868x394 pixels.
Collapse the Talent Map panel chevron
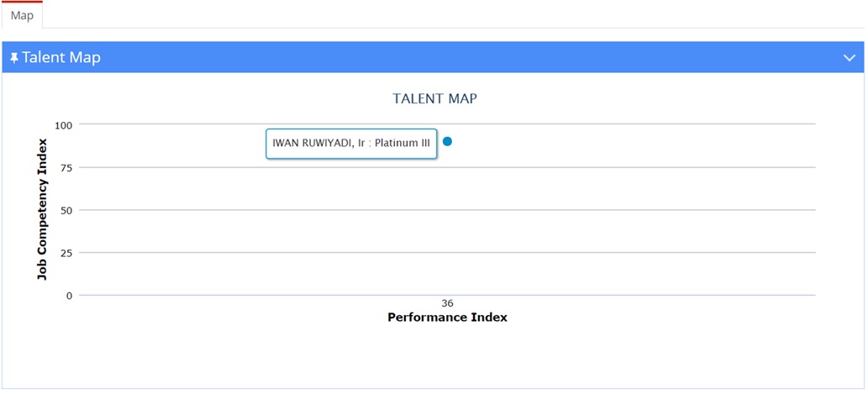click(x=850, y=58)
